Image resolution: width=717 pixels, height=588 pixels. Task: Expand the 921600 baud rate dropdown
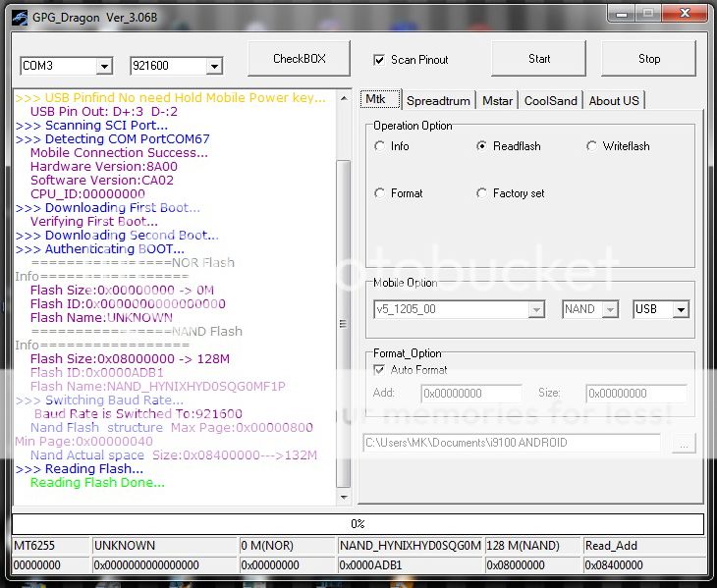coord(214,67)
